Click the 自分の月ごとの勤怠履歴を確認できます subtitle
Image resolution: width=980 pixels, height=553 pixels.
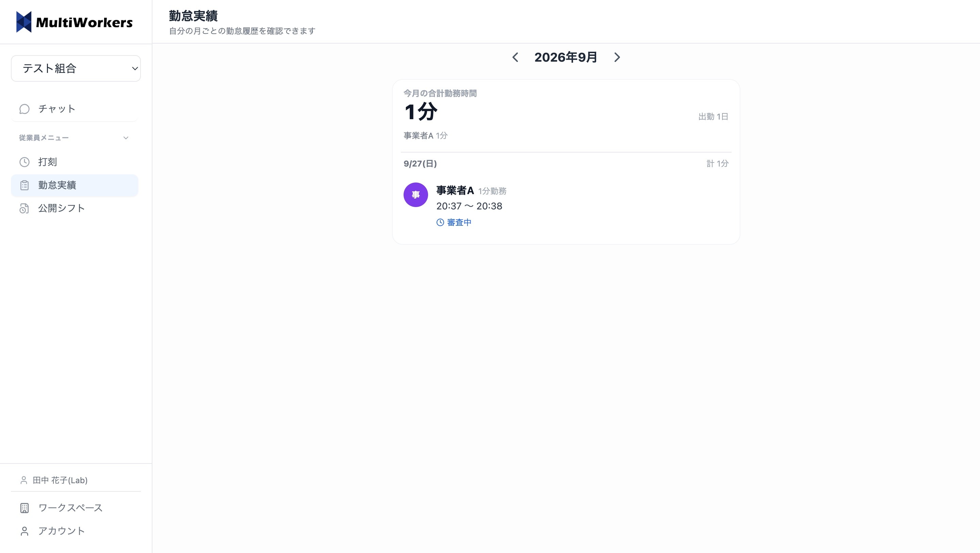pos(242,31)
